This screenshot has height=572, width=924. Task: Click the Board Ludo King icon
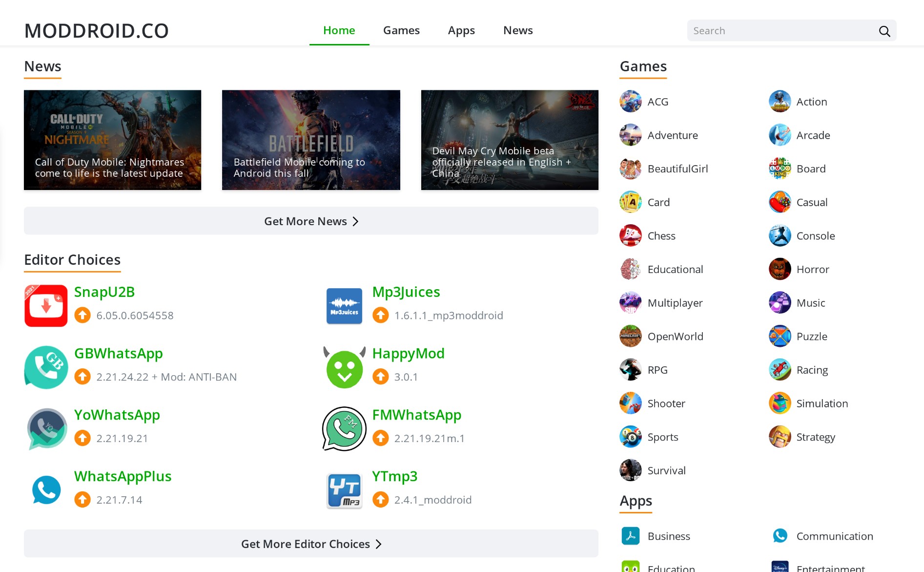click(x=780, y=169)
